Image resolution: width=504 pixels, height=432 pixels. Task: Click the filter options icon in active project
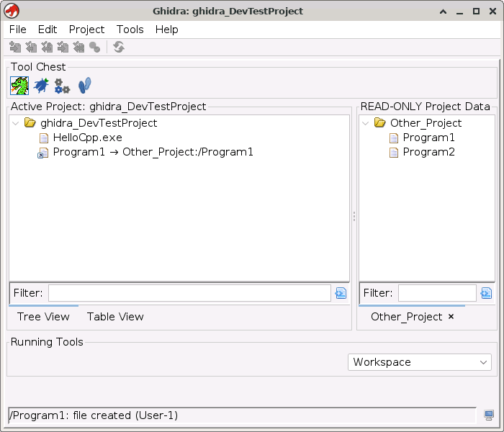pos(341,293)
